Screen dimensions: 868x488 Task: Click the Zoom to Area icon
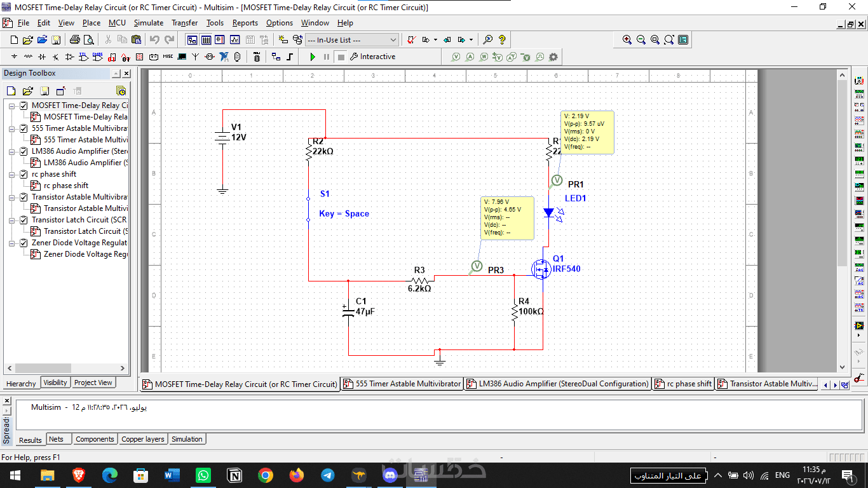click(x=655, y=39)
